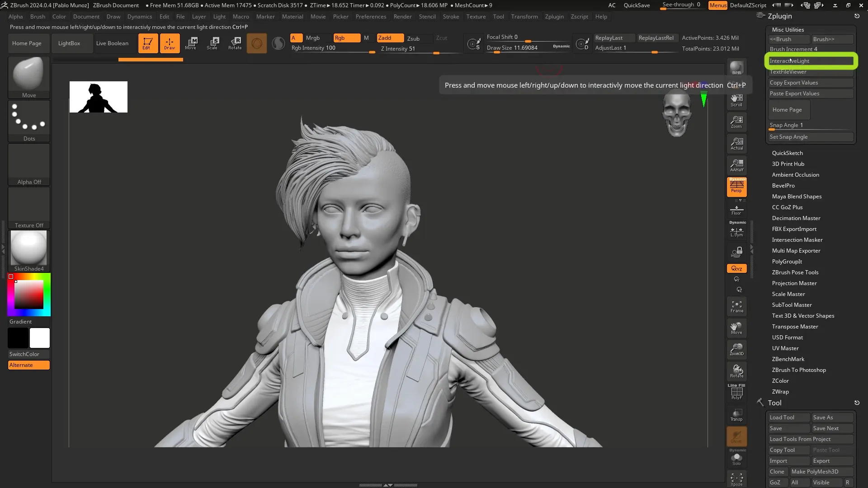The image size is (868, 488).
Task: Select the Draw mode button
Action: click(x=170, y=43)
